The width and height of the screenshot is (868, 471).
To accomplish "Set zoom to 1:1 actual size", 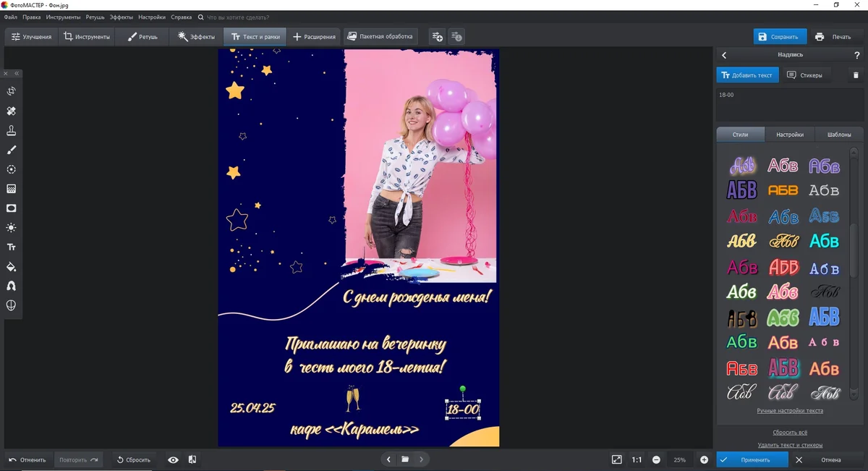I will pyautogui.click(x=637, y=459).
